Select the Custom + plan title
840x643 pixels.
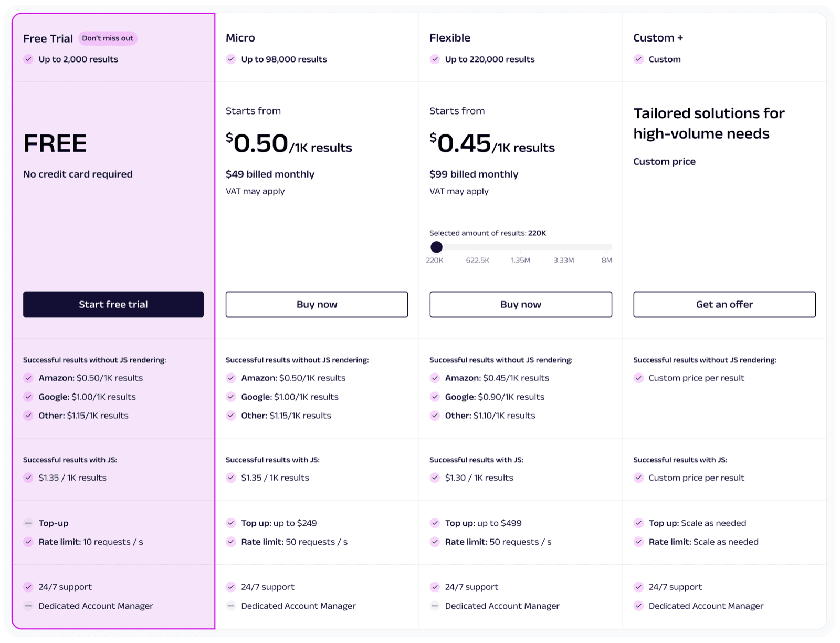[658, 38]
